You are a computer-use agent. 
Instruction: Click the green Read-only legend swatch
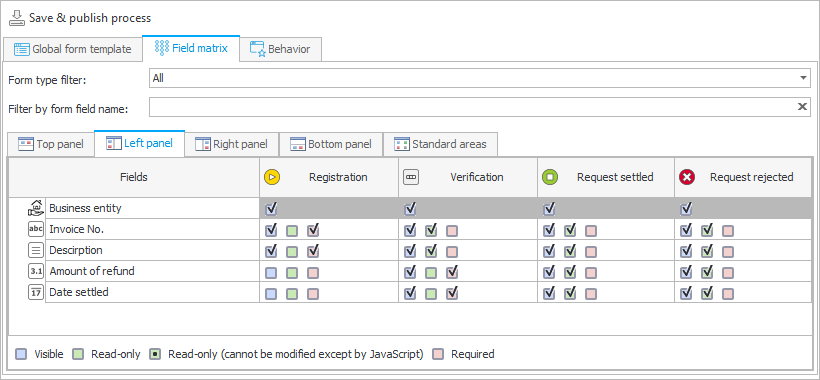tap(77, 354)
